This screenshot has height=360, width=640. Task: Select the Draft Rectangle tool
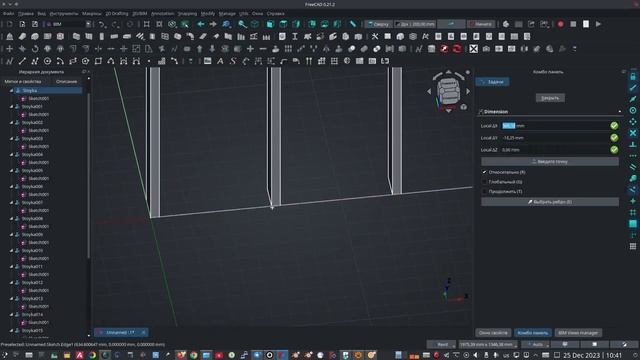tap(98, 61)
